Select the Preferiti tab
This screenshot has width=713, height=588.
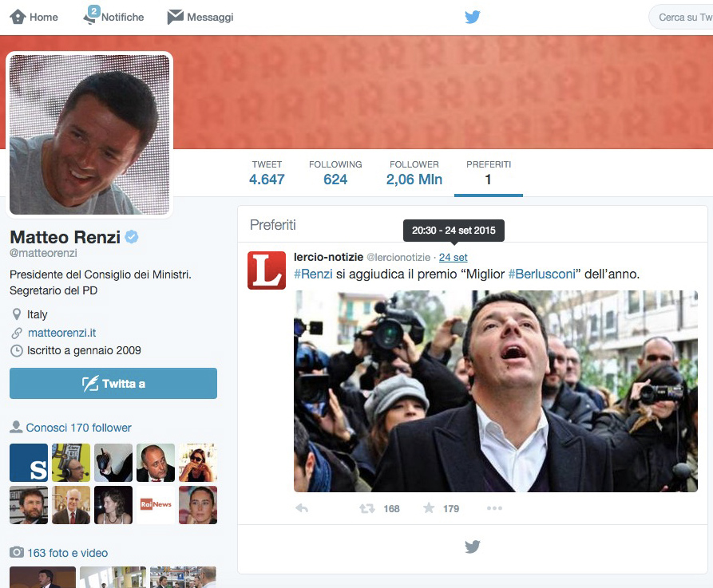(488, 172)
